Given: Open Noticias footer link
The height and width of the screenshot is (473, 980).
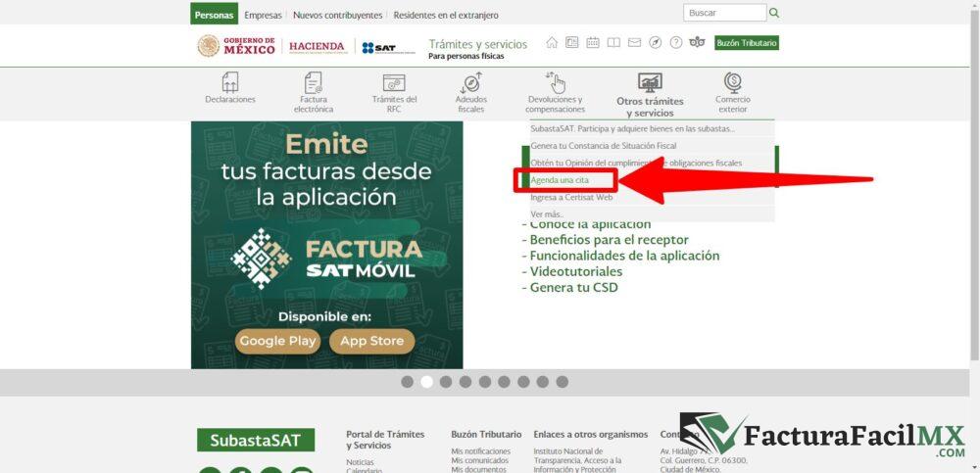Looking at the screenshot, I should click(360, 462).
